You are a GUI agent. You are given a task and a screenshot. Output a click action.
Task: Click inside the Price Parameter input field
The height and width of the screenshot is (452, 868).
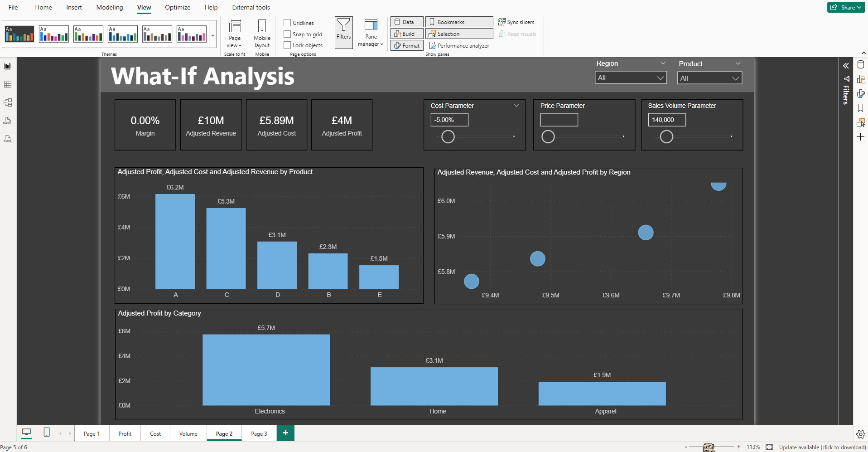(559, 119)
